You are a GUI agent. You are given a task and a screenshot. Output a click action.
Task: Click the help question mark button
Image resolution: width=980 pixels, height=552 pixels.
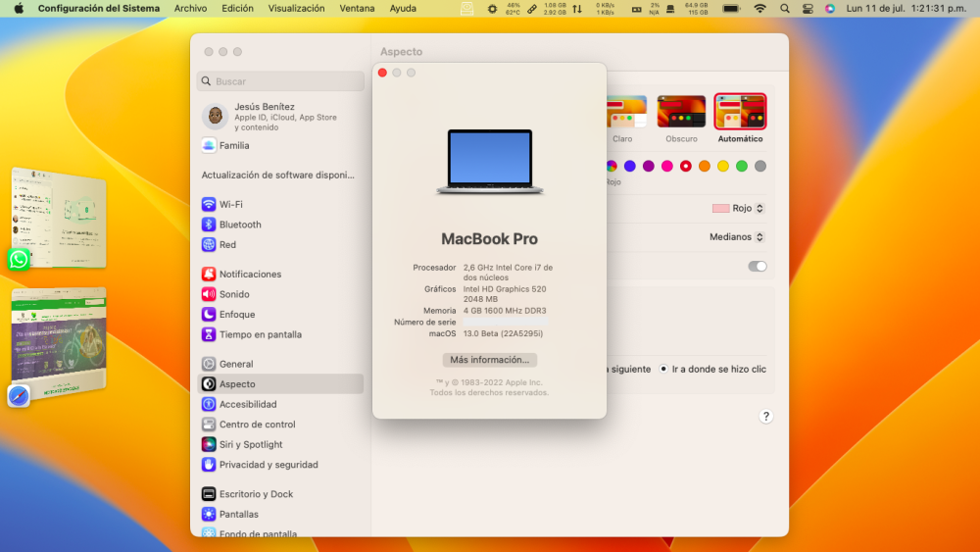765,417
